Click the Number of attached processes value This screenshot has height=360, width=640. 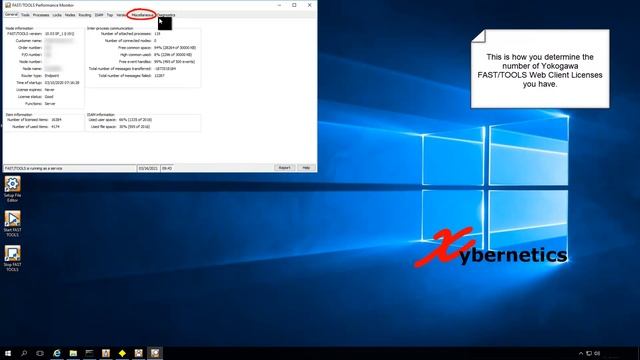(x=157, y=33)
